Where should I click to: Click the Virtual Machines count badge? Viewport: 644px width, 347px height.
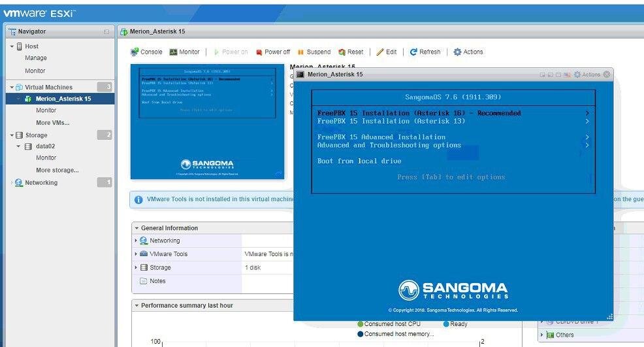105,87
